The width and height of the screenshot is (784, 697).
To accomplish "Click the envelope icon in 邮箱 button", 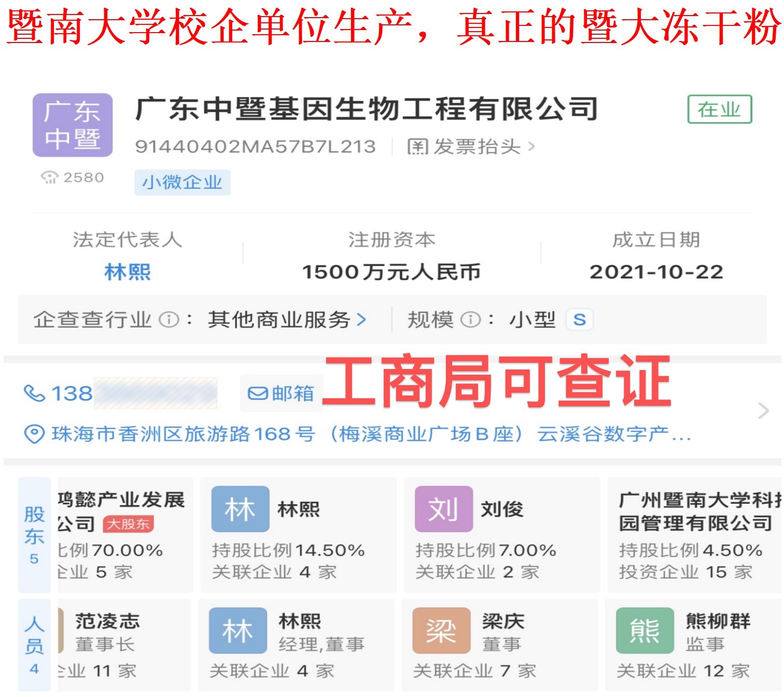I will pyautogui.click(x=258, y=393).
